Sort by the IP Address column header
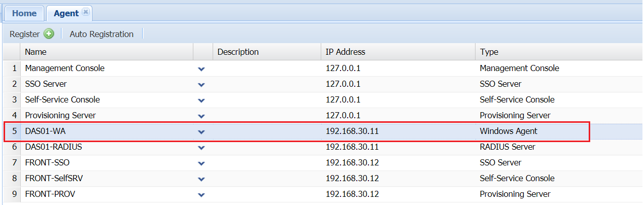 345,52
